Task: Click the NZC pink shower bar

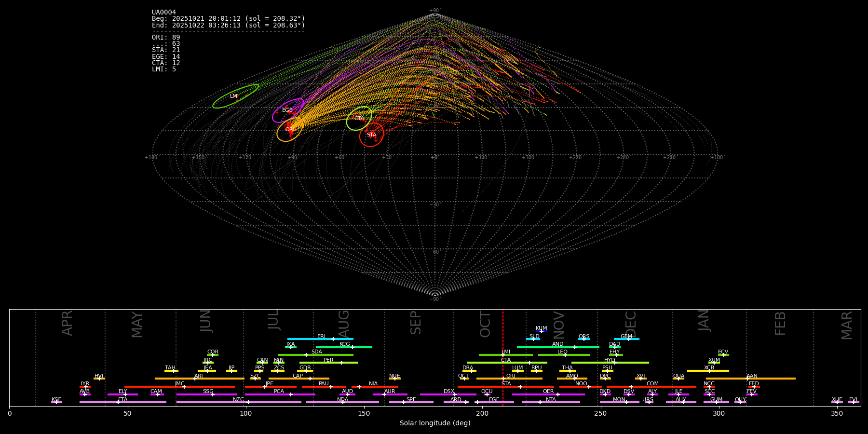Action: 239,402
